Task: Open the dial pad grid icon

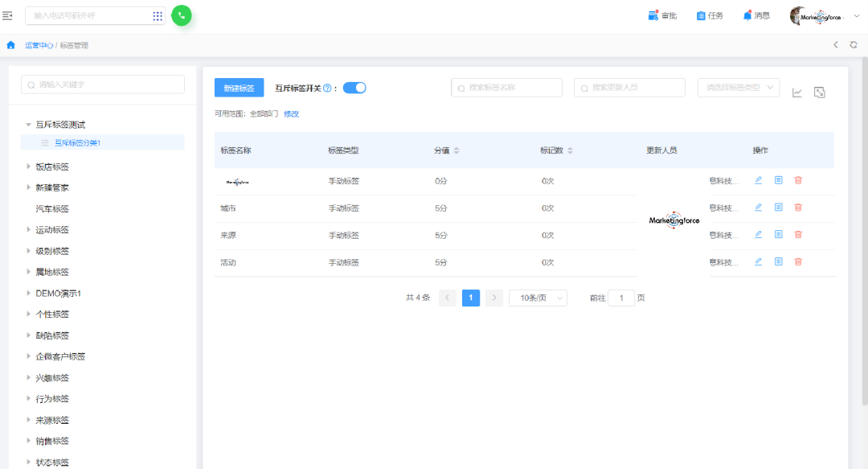Action: tap(158, 16)
